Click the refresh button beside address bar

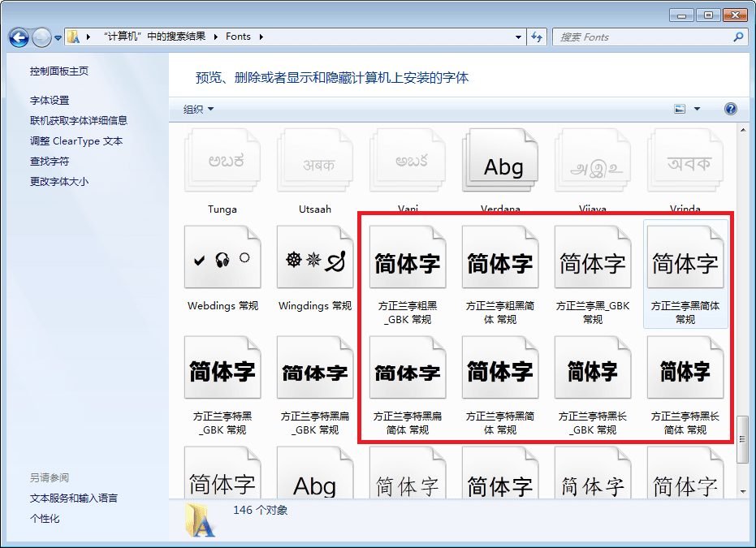point(537,37)
